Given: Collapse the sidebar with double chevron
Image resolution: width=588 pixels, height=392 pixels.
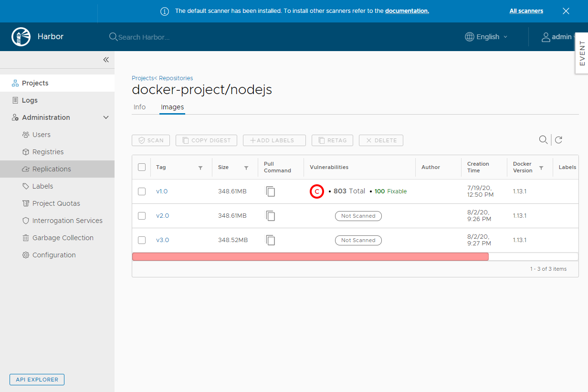Looking at the screenshot, I should pyautogui.click(x=106, y=60).
